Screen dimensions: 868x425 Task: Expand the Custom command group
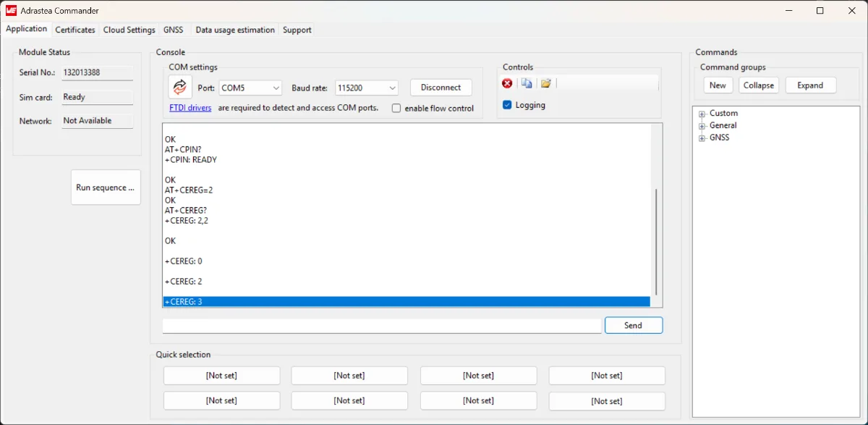702,114
